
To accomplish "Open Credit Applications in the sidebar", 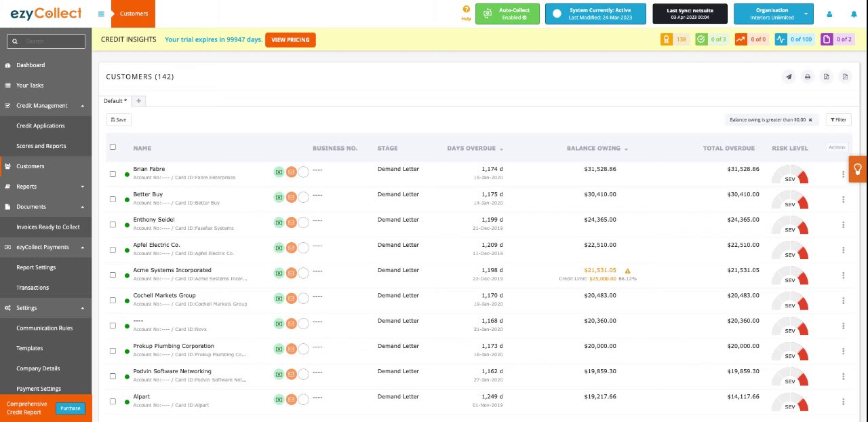I will pyautogui.click(x=41, y=126).
